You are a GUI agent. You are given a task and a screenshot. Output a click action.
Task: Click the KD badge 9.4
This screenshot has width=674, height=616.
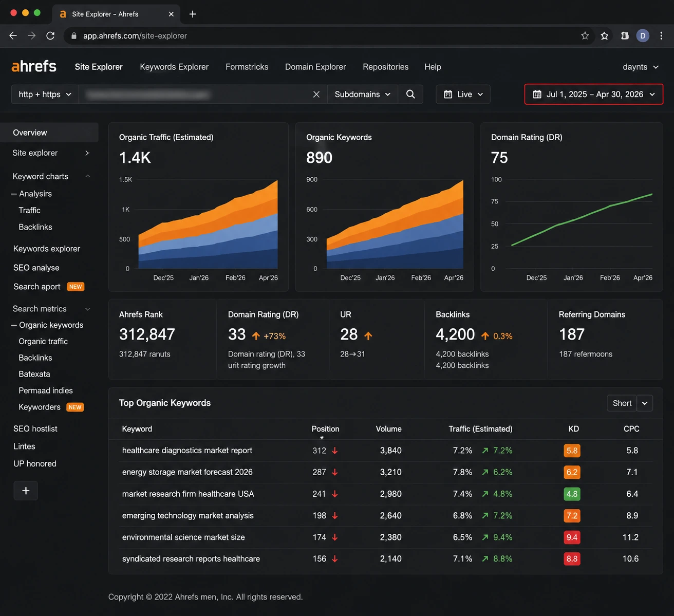(x=572, y=537)
